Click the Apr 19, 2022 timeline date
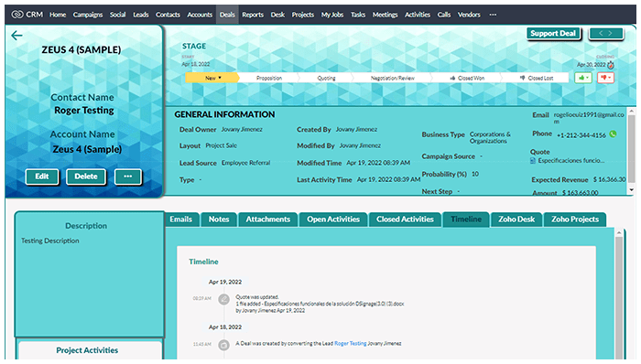Screen dimensions: 641x364 pos(225,282)
